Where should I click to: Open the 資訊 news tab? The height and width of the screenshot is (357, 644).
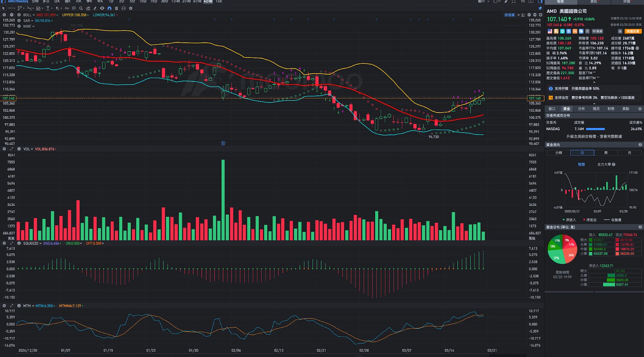594,2
